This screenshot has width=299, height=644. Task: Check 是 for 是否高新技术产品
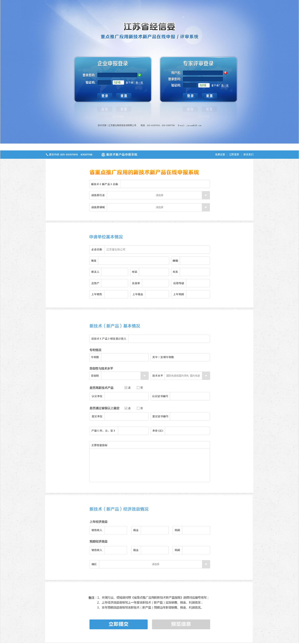tap(126, 388)
